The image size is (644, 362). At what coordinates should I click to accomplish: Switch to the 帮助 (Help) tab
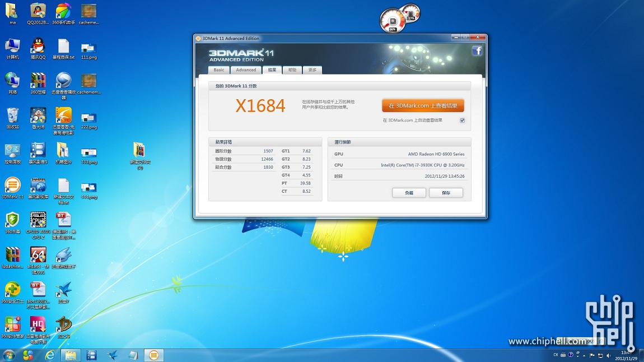tap(292, 70)
